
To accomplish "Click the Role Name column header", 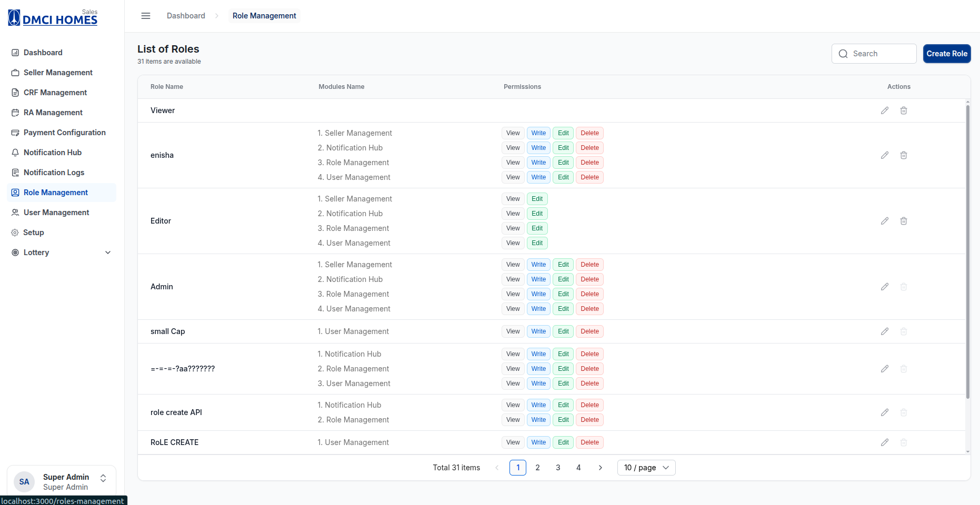I will 167,87.
